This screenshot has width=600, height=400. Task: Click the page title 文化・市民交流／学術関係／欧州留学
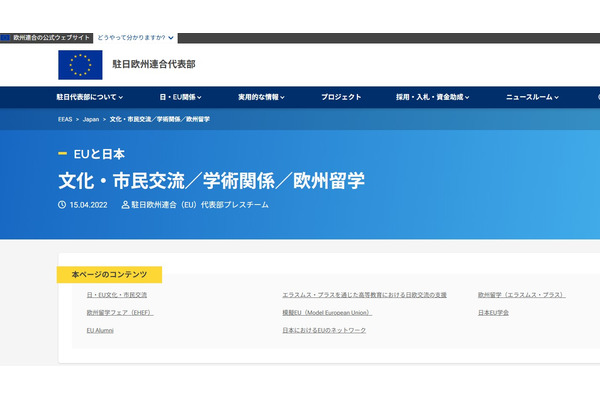tap(212, 181)
